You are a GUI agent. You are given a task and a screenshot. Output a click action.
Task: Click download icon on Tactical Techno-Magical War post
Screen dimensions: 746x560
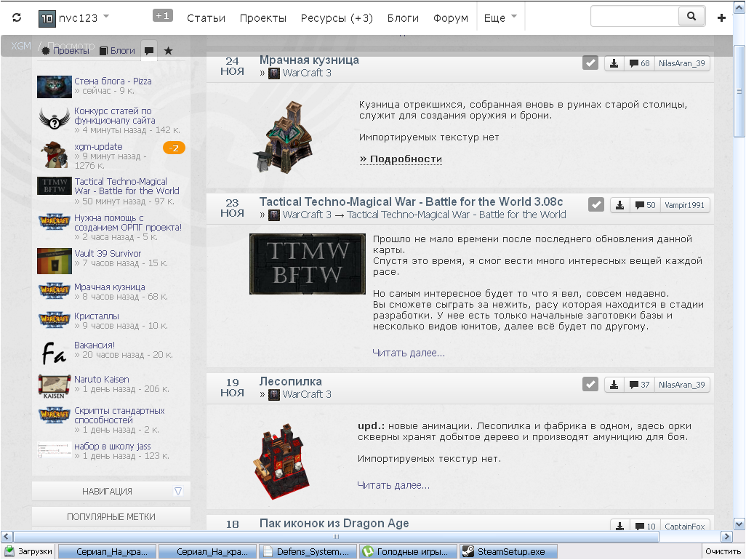pos(619,205)
